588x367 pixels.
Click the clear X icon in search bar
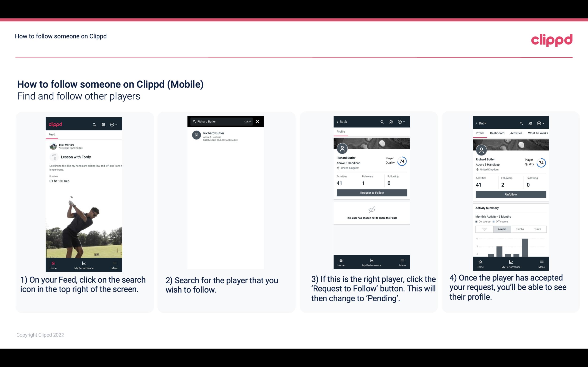pos(258,121)
